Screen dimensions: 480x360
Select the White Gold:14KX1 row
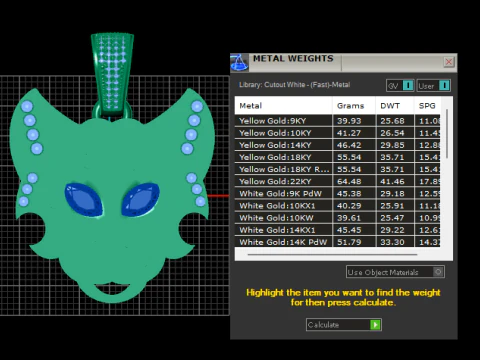click(x=338, y=230)
